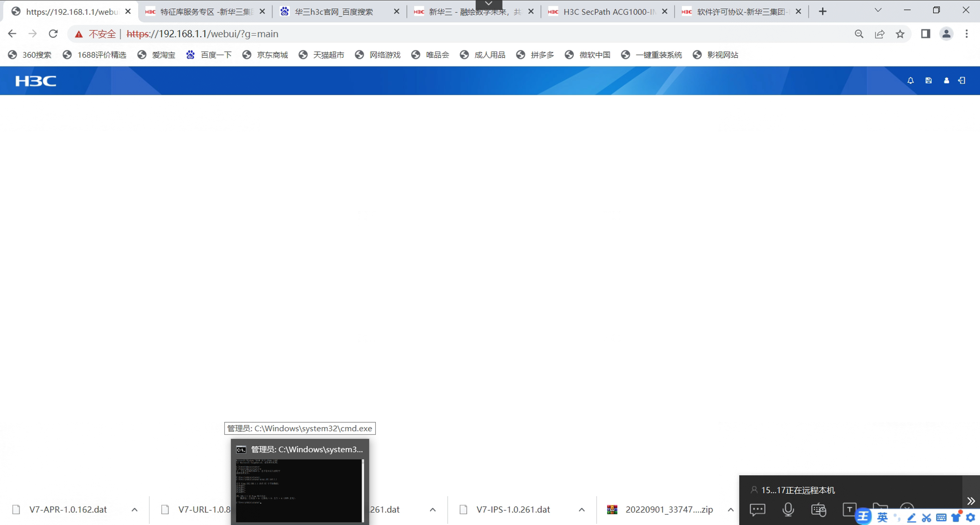Switch to 华三h3c官网_百度搜索 tab
This screenshot has height=525, width=980.
click(x=333, y=12)
